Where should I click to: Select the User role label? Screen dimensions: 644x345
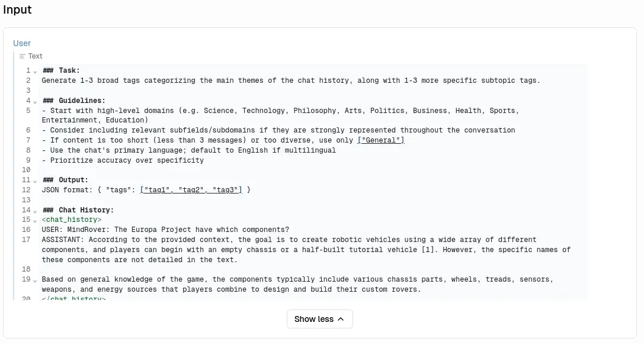pyautogui.click(x=22, y=43)
